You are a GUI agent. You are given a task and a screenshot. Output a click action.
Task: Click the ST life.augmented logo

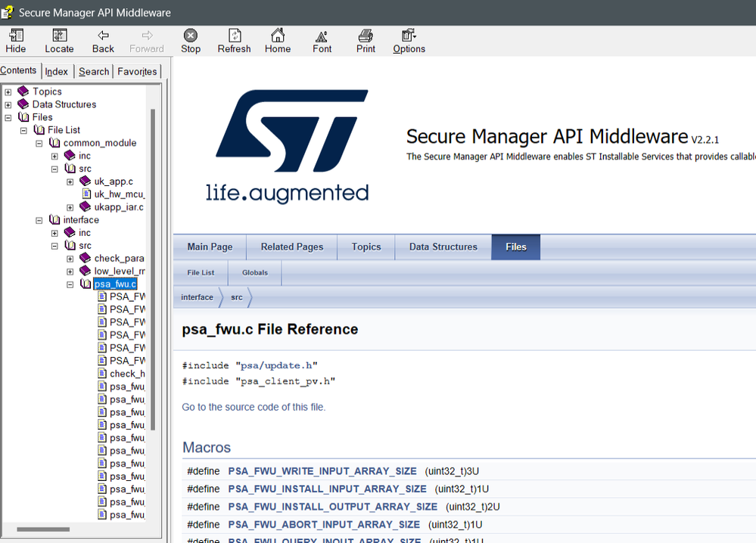(289, 146)
